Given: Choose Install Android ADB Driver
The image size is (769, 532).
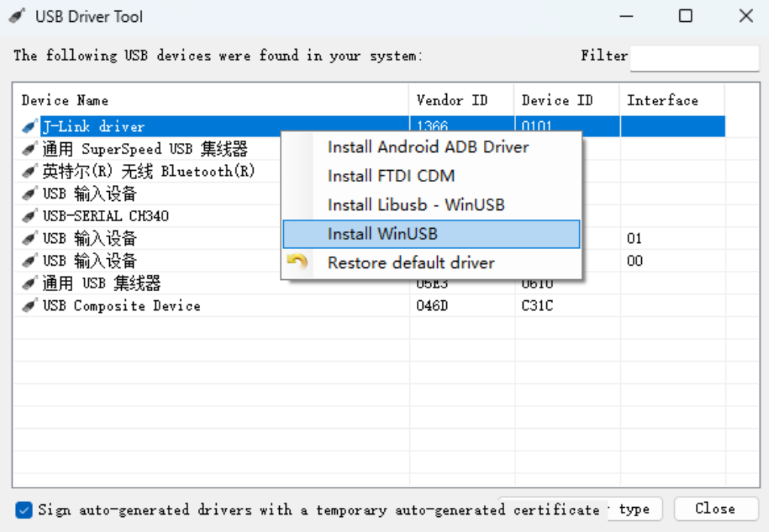Looking at the screenshot, I should pyautogui.click(x=427, y=147).
